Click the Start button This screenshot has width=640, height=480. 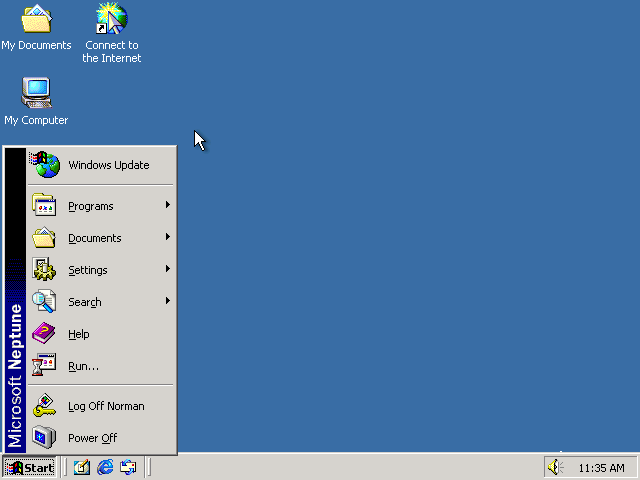click(30, 467)
